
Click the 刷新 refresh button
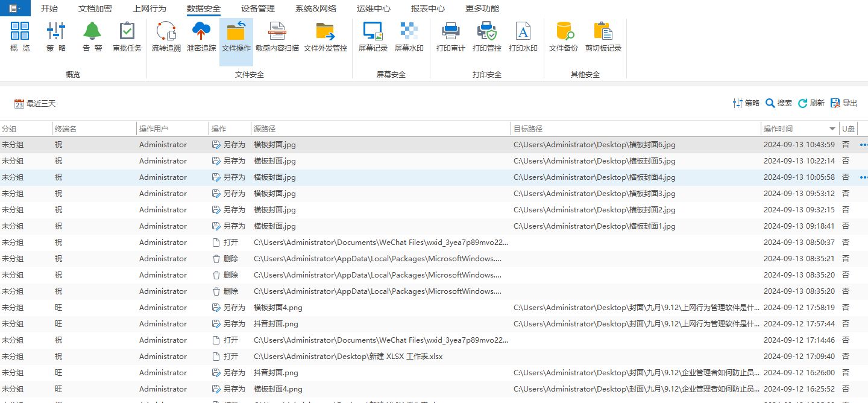click(x=811, y=103)
